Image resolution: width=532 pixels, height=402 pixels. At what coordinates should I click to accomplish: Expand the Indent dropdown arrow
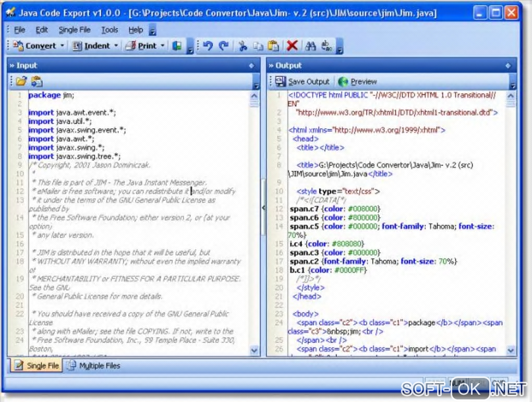point(116,46)
